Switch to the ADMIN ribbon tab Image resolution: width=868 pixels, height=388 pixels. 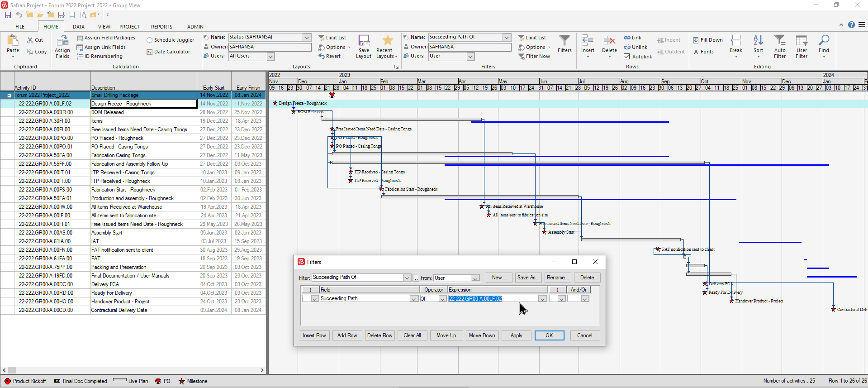click(x=195, y=27)
